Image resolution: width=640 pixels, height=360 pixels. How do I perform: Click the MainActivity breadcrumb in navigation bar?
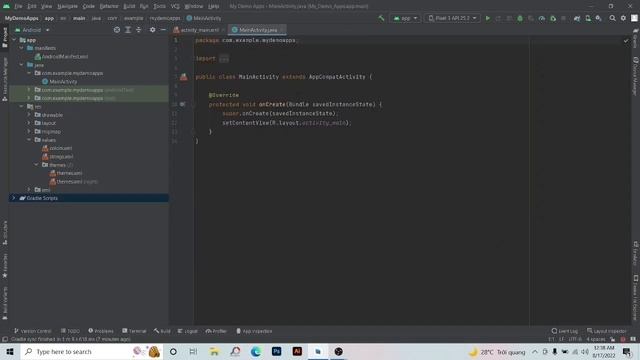click(204, 18)
